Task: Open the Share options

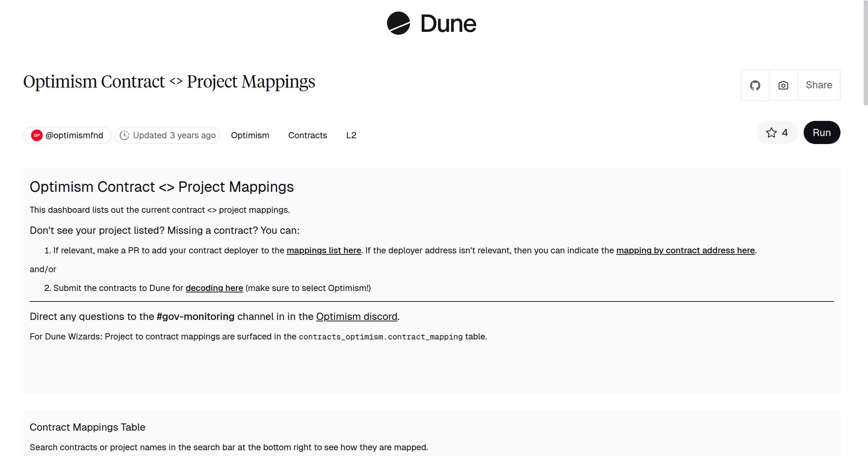Action: (819, 85)
